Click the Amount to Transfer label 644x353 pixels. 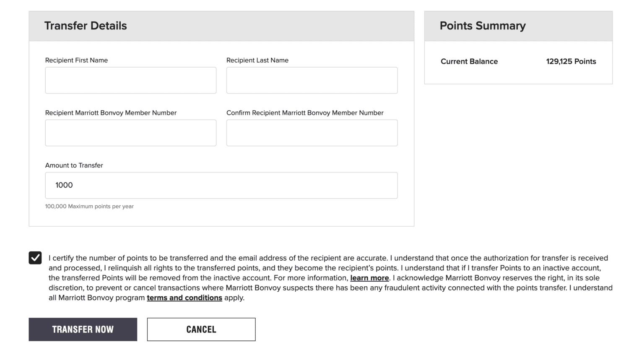(x=74, y=165)
